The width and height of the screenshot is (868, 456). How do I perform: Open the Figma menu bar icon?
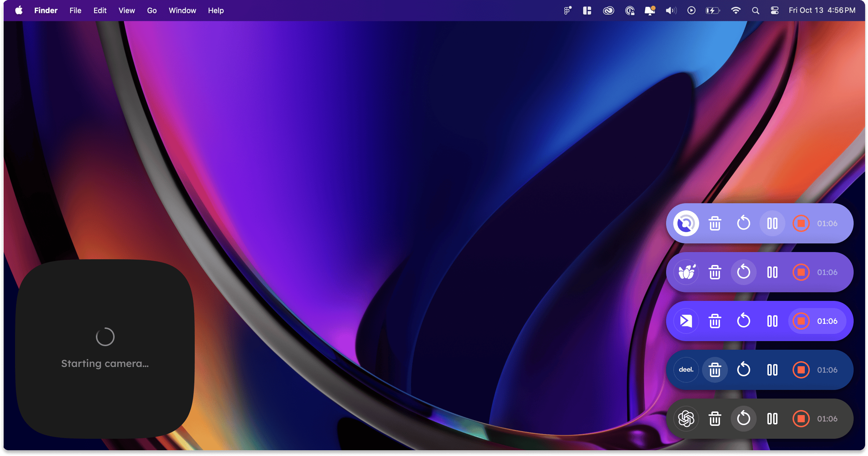pos(567,10)
